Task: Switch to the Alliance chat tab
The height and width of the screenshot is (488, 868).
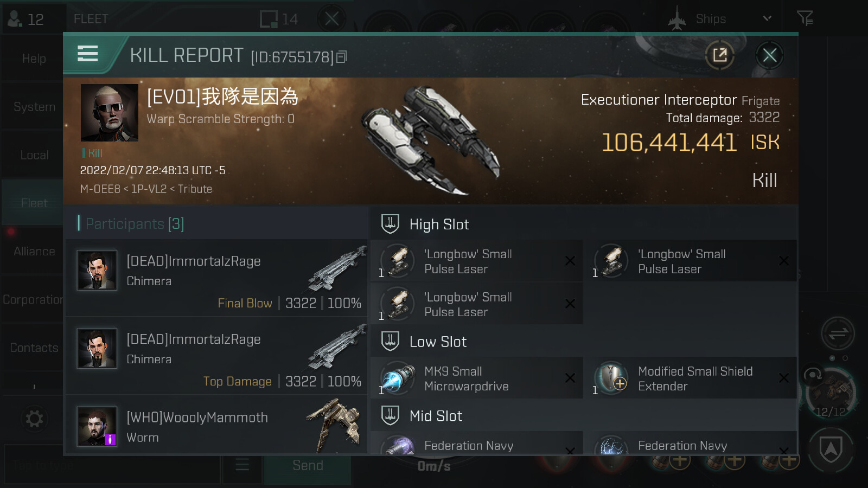Action: pyautogui.click(x=34, y=252)
